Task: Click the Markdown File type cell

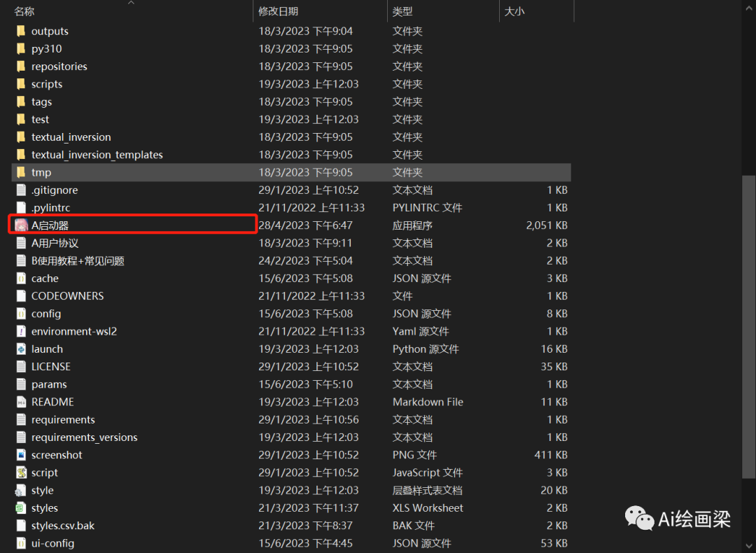Action: [x=428, y=402]
